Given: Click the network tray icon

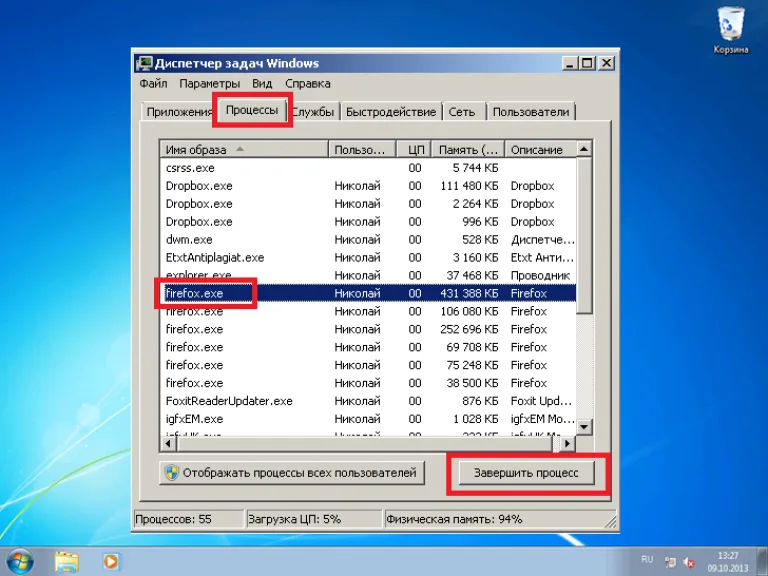Looking at the screenshot, I should [x=670, y=563].
